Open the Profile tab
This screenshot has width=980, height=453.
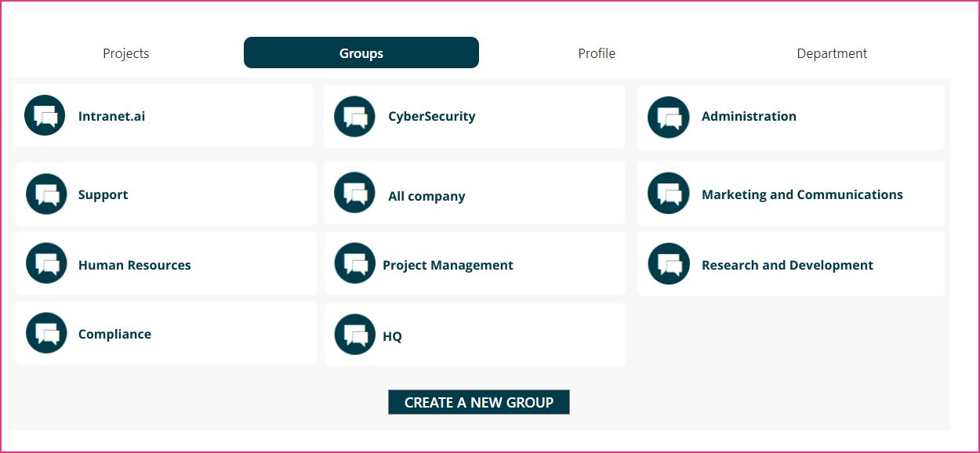click(597, 53)
